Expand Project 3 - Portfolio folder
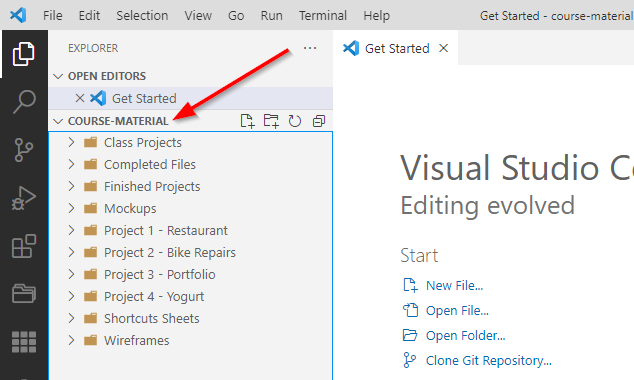Screen dimensions: 634x380 coord(72,274)
